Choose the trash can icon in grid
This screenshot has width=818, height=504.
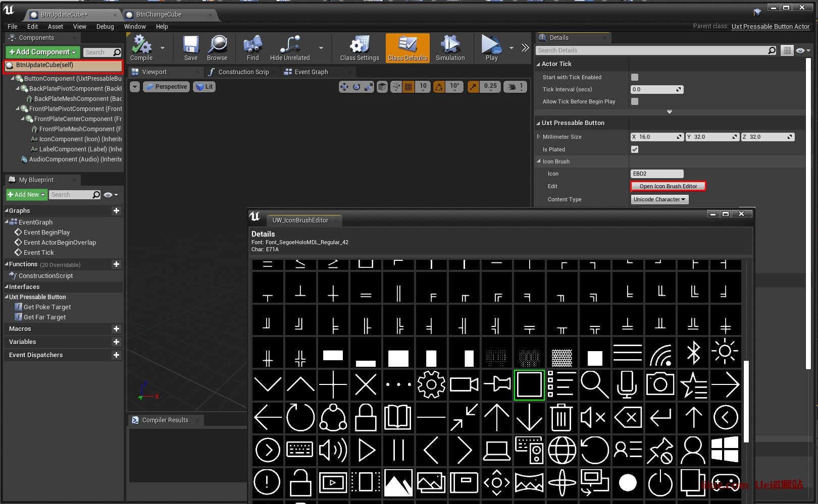click(561, 418)
